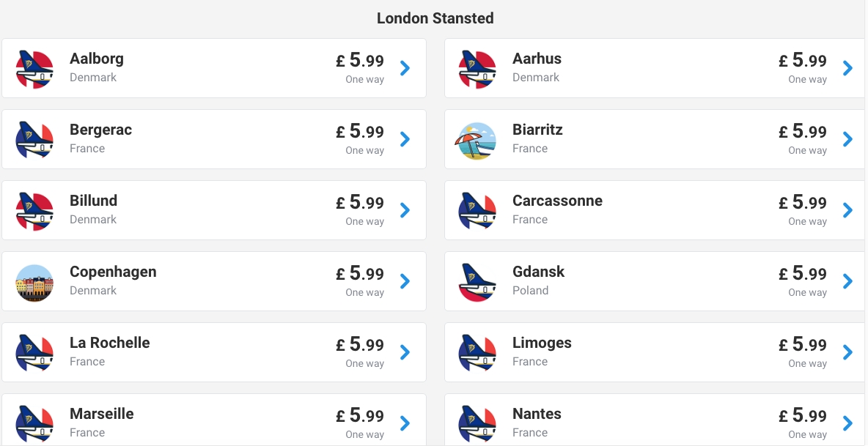Click the London Stansted heading
The image size is (868, 446).
(435, 18)
